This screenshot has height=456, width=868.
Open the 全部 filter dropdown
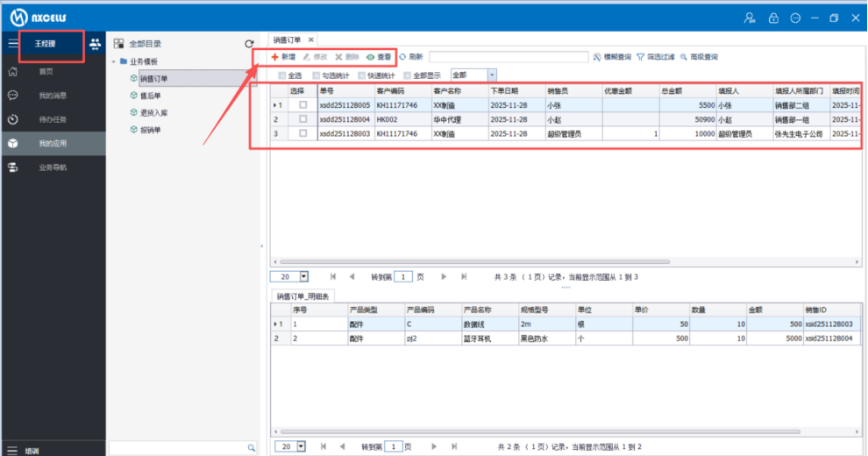pos(492,75)
